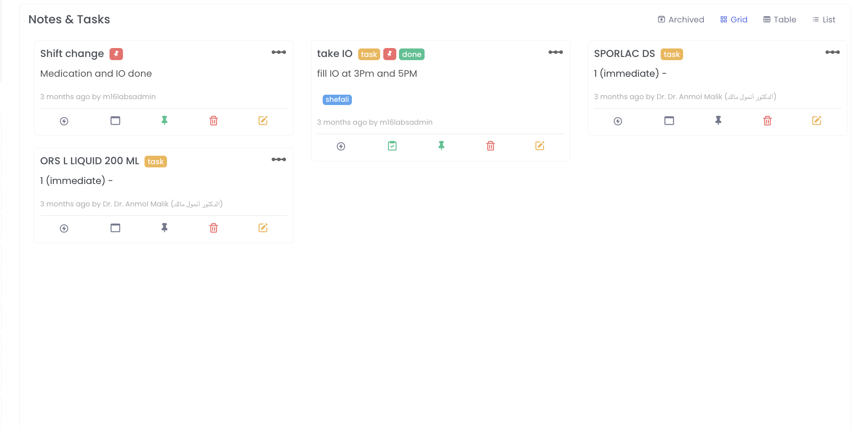Edit the Shift change note

coord(263,121)
